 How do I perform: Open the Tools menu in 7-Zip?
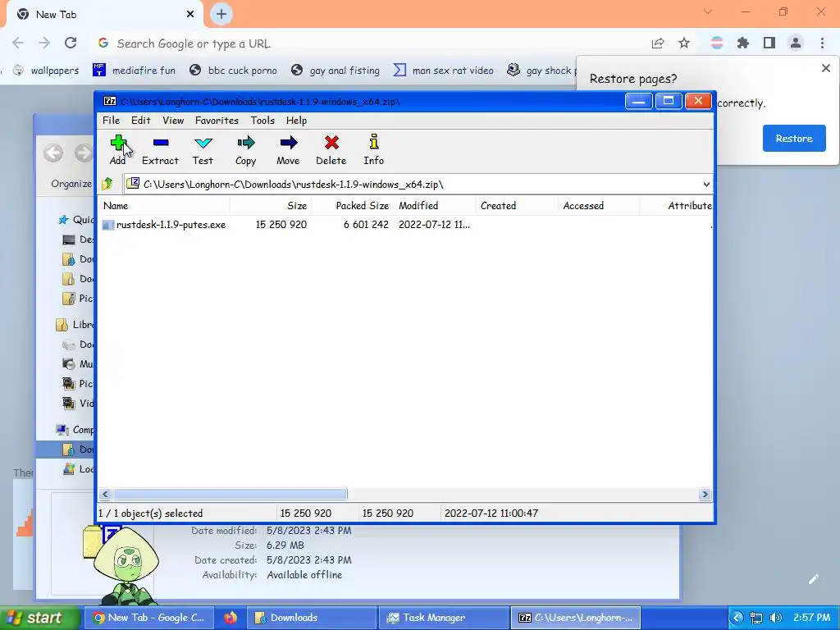pos(262,121)
